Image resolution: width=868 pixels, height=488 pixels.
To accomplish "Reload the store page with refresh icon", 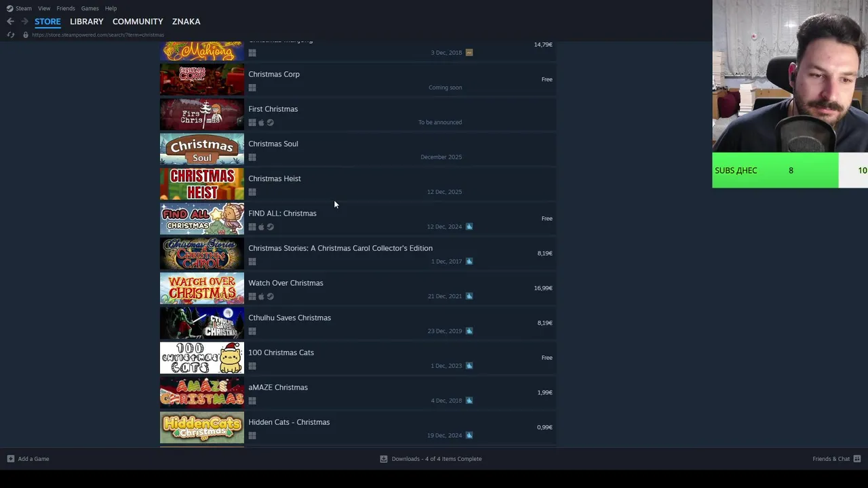I will (10, 35).
